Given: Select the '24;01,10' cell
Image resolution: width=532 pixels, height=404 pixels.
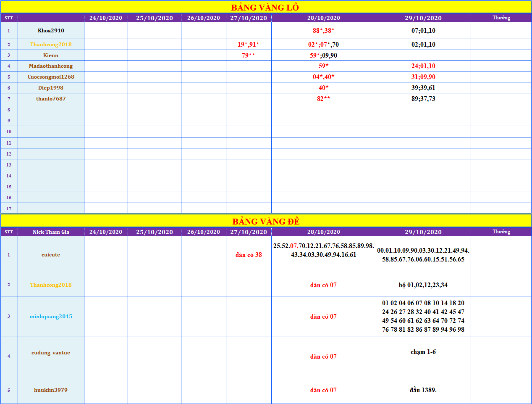Looking at the screenshot, I should point(423,66).
